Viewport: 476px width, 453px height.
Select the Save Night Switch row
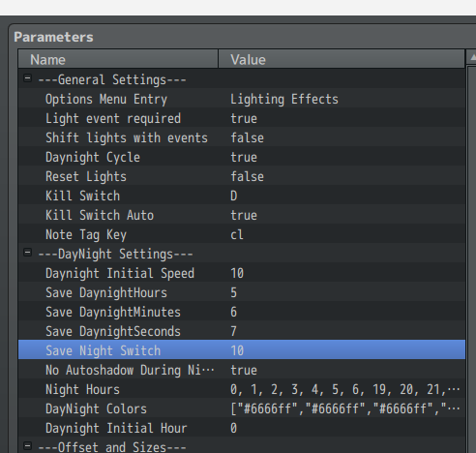click(x=242, y=349)
